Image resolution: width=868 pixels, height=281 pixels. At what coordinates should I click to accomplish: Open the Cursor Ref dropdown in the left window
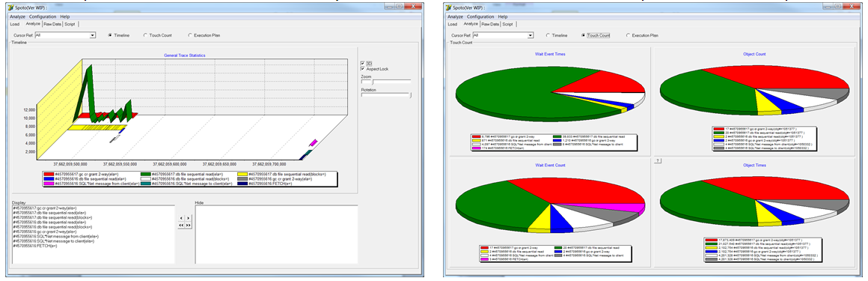tap(93, 35)
